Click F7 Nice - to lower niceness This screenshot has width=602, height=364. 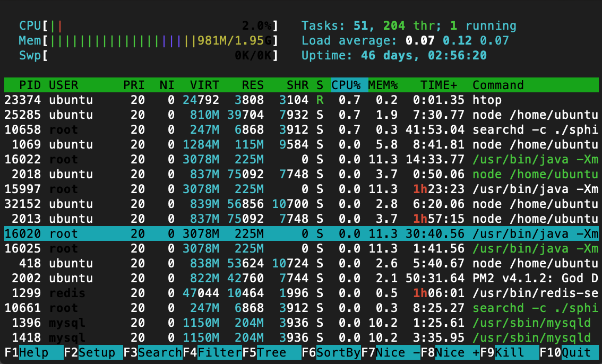click(x=391, y=352)
